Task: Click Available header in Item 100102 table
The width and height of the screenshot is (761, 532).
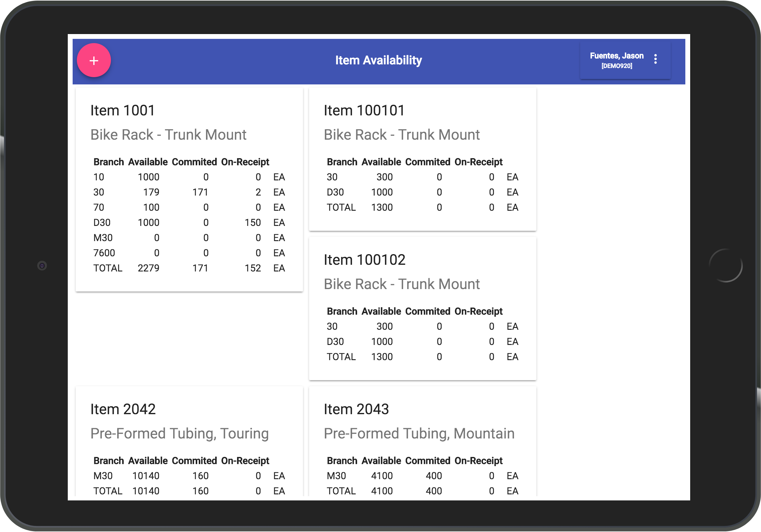Action: pos(381,311)
